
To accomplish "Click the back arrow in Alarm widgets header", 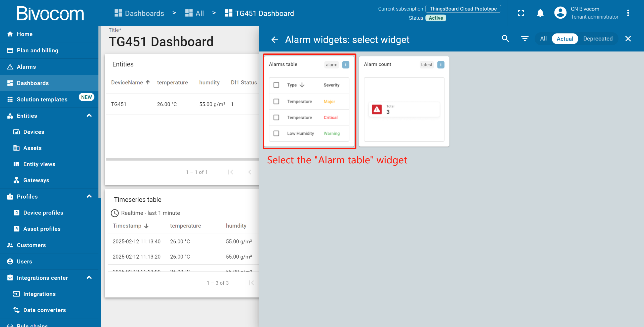I will click(x=274, y=40).
